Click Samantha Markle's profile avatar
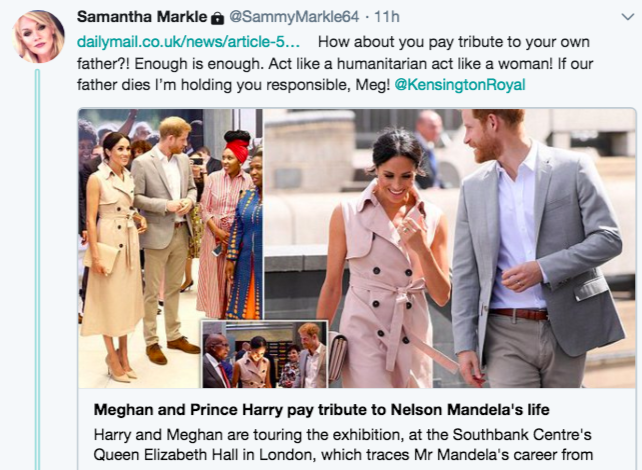Image resolution: width=642 pixels, height=470 pixels. click(x=39, y=38)
